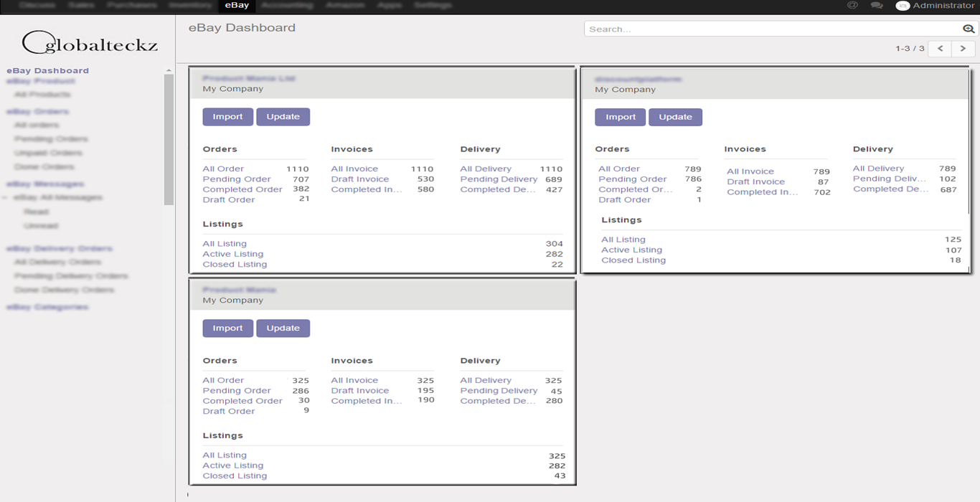
Task: Open the Inventory menu in top bar
Action: pyautogui.click(x=190, y=5)
